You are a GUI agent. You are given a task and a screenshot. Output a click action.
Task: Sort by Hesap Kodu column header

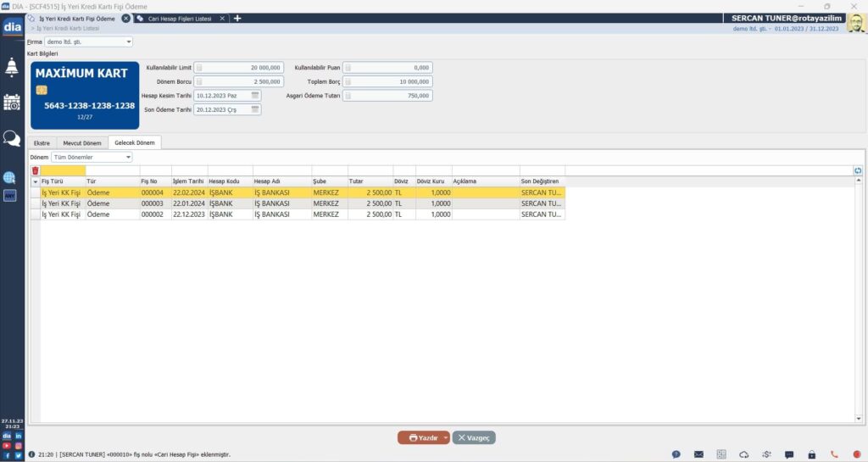pos(231,181)
